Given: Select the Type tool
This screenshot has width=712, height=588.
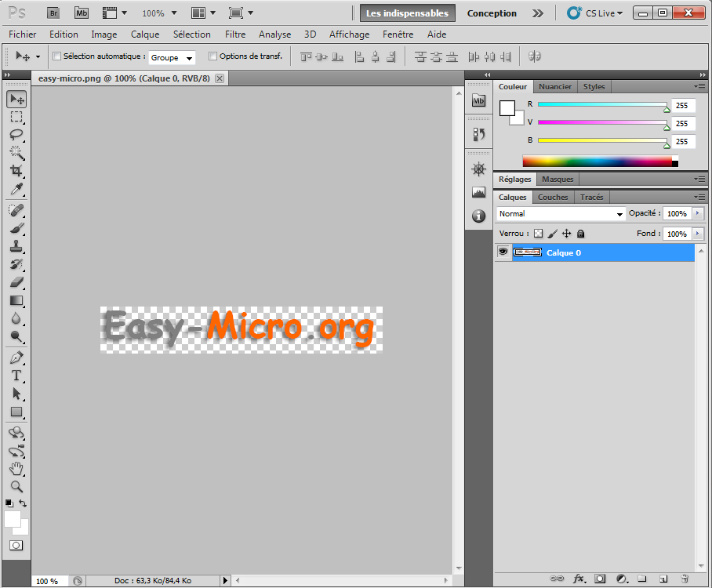Looking at the screenshot, I should coord(16,376).
